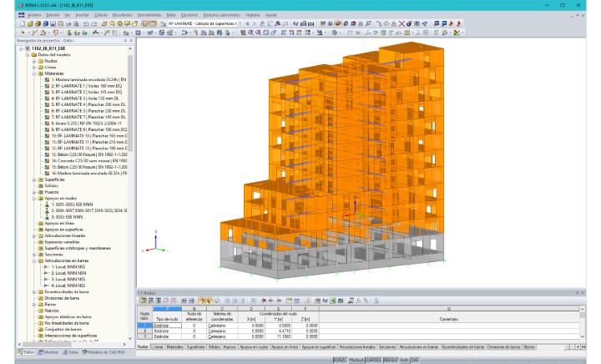The height and width of the screenshot is (364, 601).
Task: Open the Mostrar navigator tab
Action: click(x=48, y=352)
